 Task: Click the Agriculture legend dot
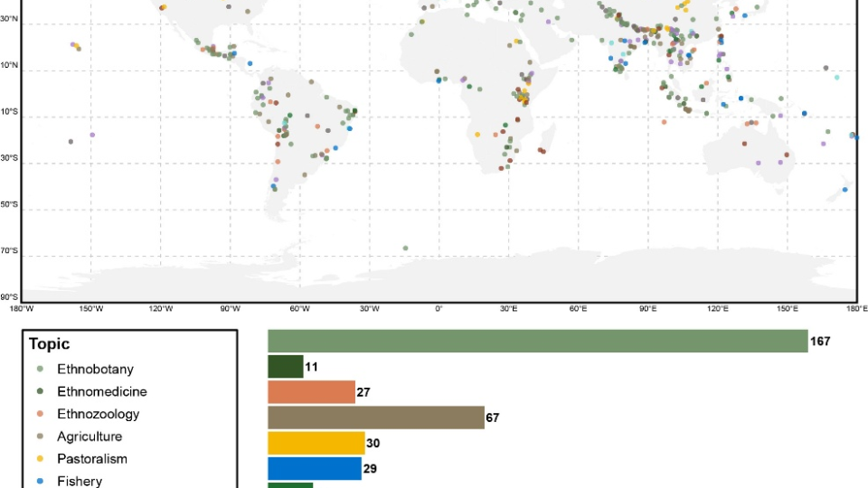coord(37,436)
